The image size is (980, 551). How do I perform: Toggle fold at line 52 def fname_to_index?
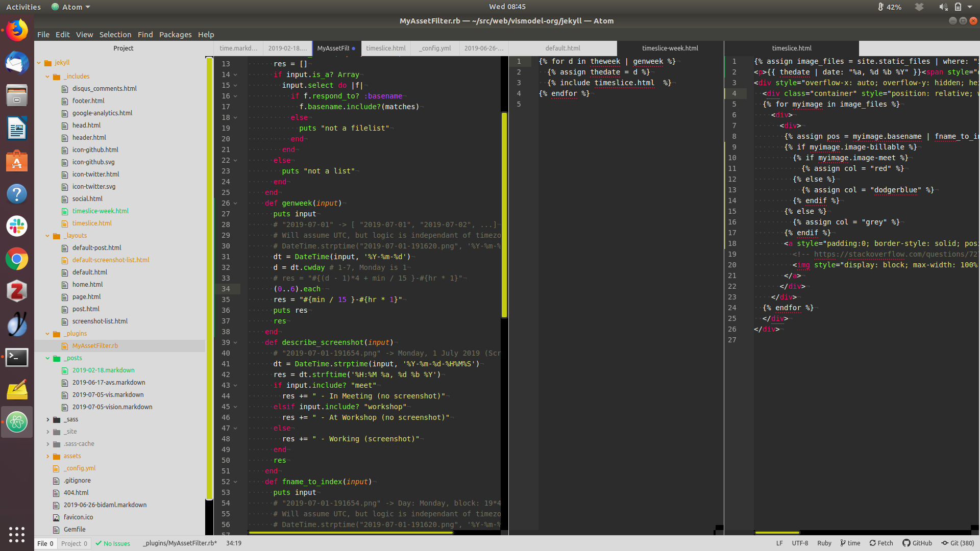click(x=235, y=482)
